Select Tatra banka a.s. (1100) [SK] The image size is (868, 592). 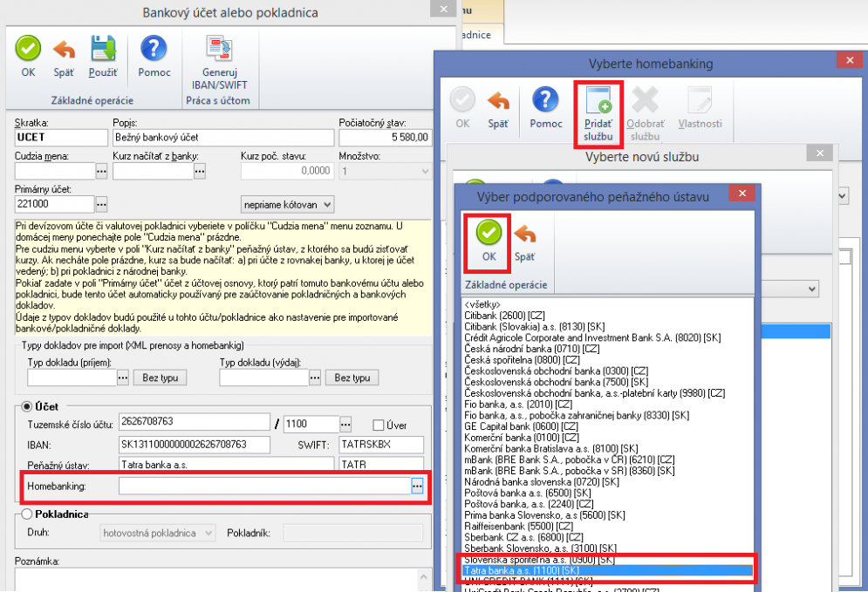click(608, 570)
